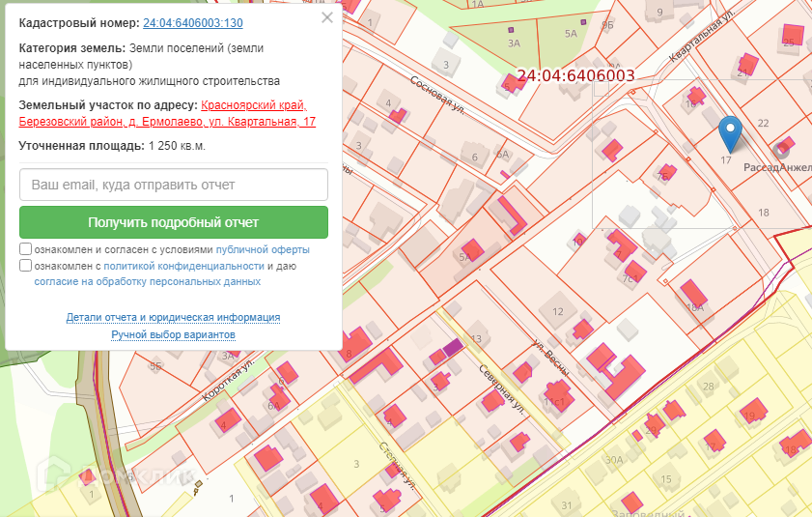Click cadastral quarter label 24:04:6406003 on map
This screenshot has width=812, height=517.
pos(575,74)
